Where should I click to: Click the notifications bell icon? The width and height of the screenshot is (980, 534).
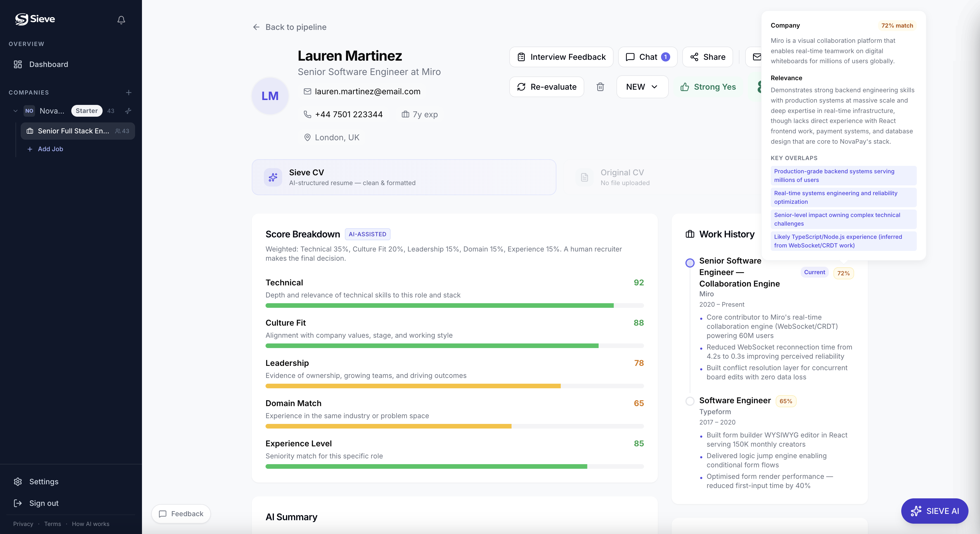(121, 20)
